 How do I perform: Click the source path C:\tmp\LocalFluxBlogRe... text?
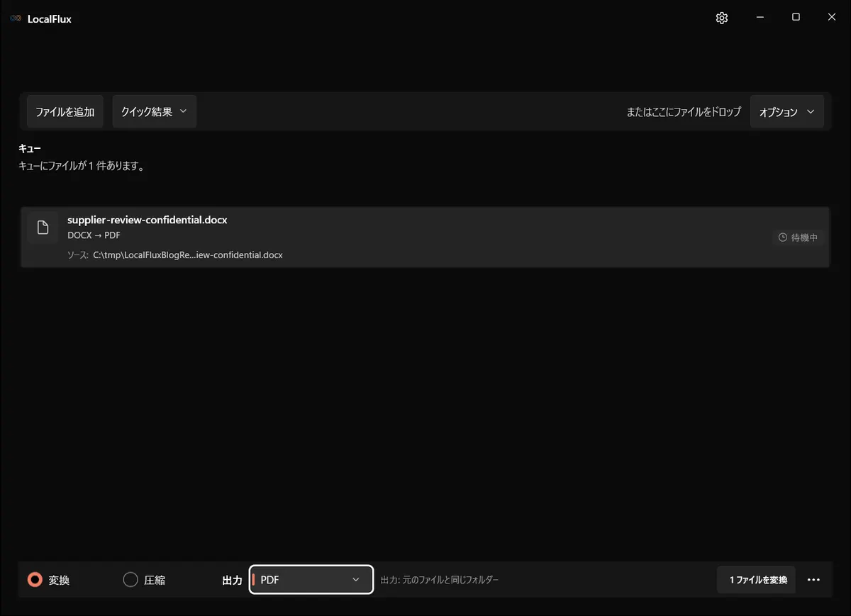(x=188, y=255)
